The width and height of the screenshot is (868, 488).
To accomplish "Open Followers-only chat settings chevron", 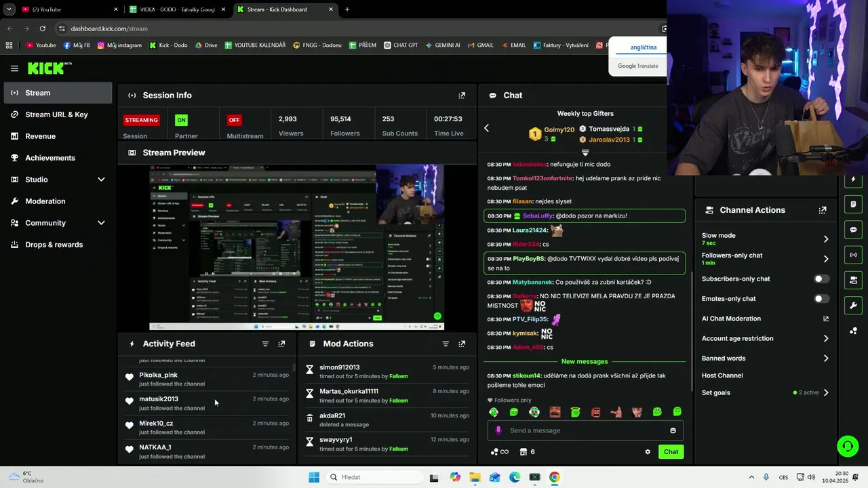I will click(x=825, y=259).
